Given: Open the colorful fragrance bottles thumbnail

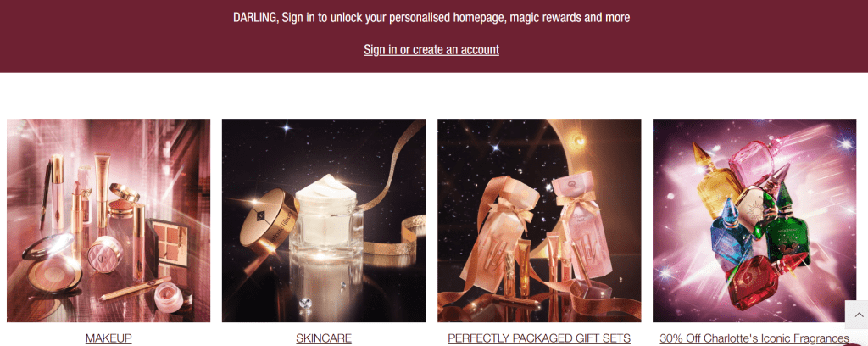Looking at the screenshot, I should 754,220.
